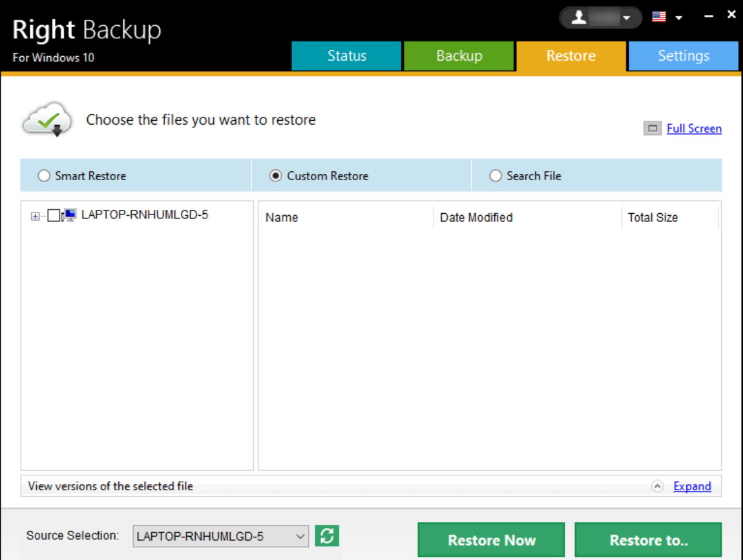Image resolution: width=743 pixels, height=560 pixels.
Task: Go to the Status tab
Action: (346, 56)
